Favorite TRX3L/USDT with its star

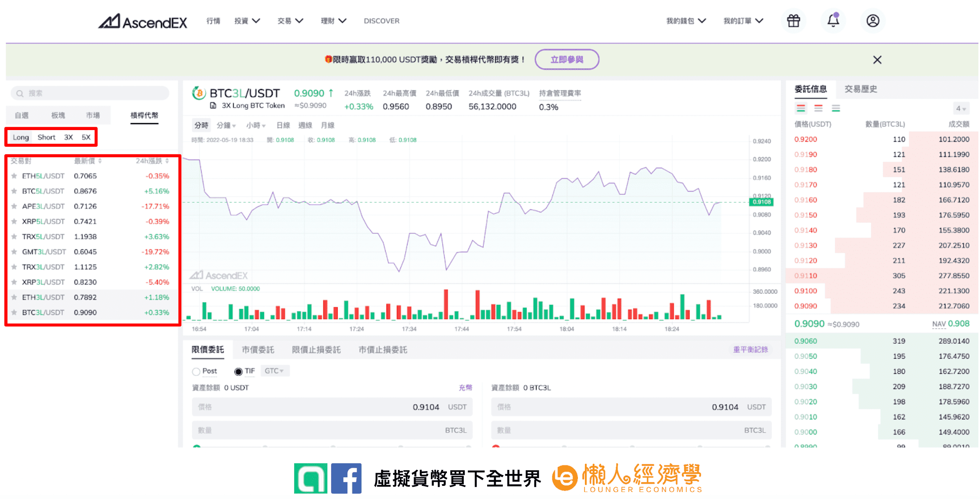click(x=14, y=267)
